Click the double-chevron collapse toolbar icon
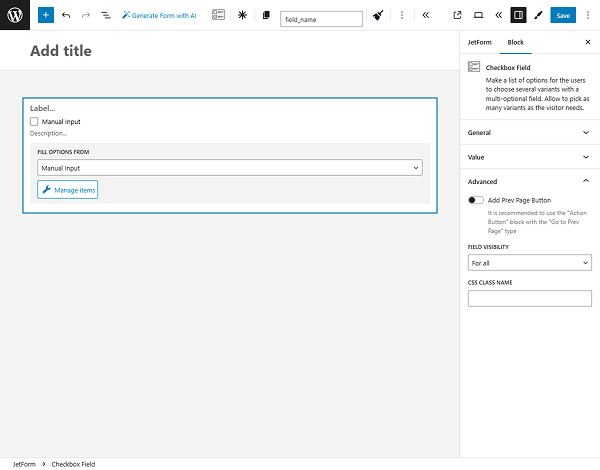 click(x=426, y=15)
